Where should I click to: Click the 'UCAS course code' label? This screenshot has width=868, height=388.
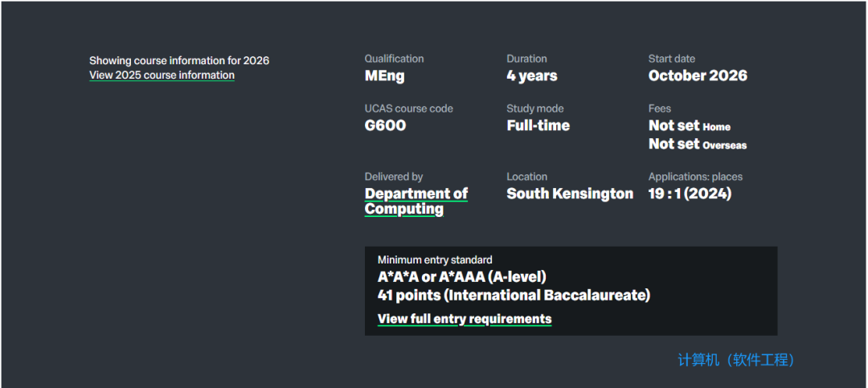point(408,108)
